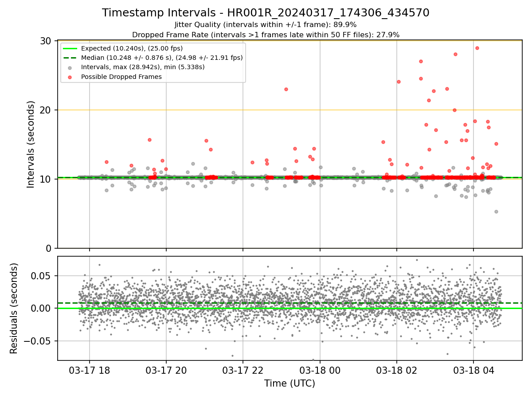Click the isolated red point near 23 seconds before 03-18 00
This screenshot has height=399, width=532.
286,89
